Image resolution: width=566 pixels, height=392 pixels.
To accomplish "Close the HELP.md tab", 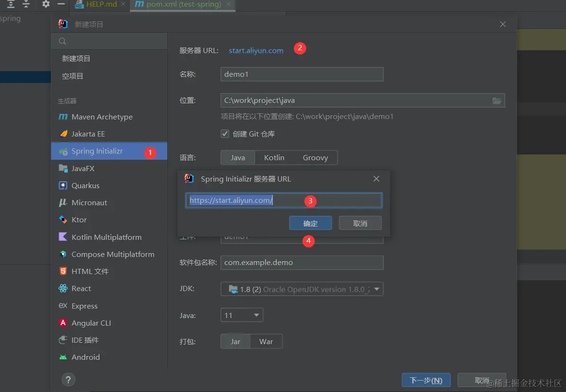I will coord(123,4).
